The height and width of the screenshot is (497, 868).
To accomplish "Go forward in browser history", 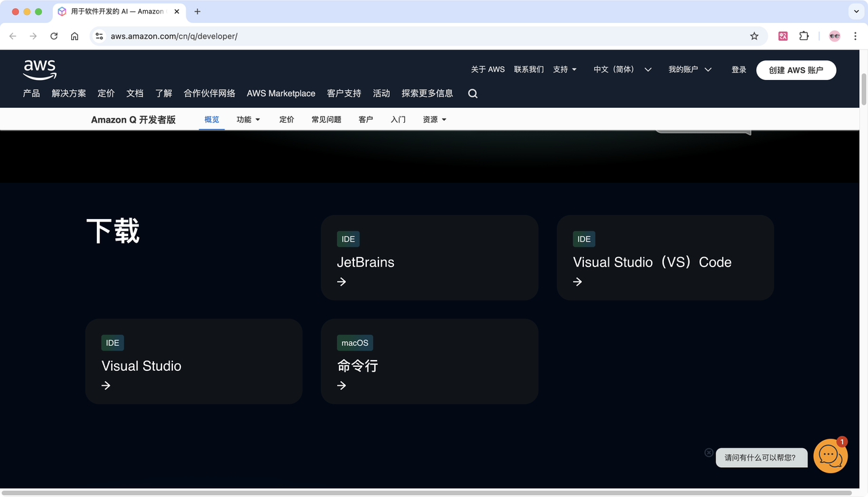I will [33, 36].
